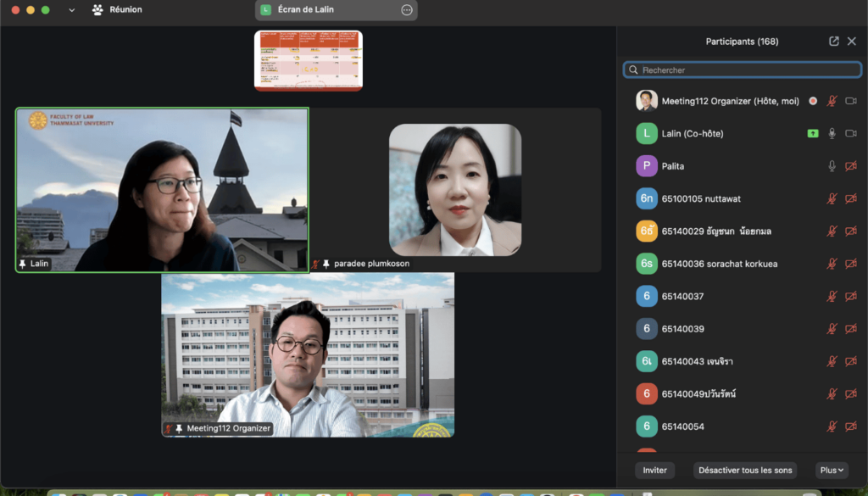The height and width of the screenshot is (496, 868).
Task: Toggle microphone for Palita
Action: point(832,166)
